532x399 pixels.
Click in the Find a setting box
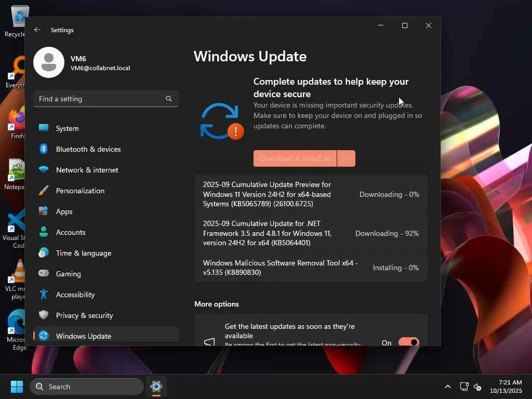coord(106,99)
